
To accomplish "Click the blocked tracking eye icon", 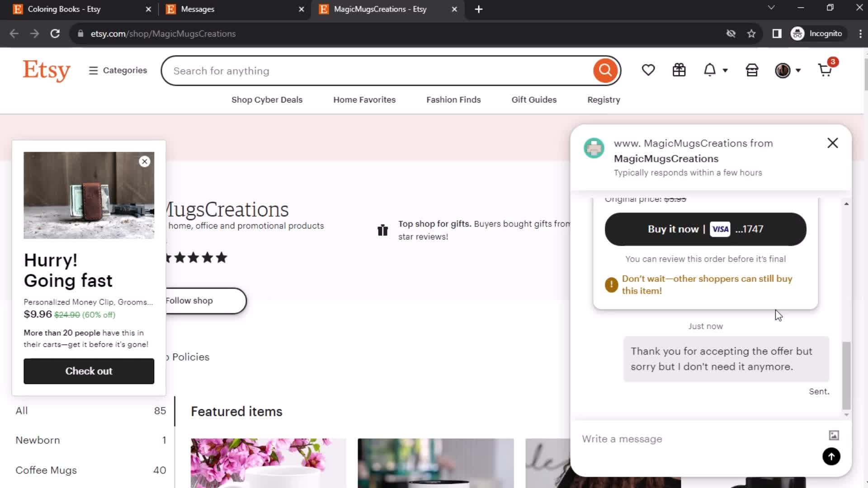I will point(731,33).
